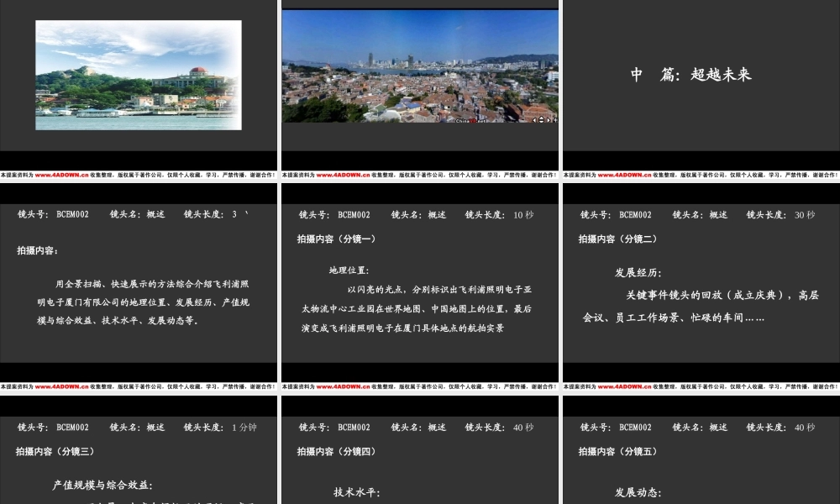Click the 地理位置 heading on 分镜一
840x504 pixels.
point(348,270)
